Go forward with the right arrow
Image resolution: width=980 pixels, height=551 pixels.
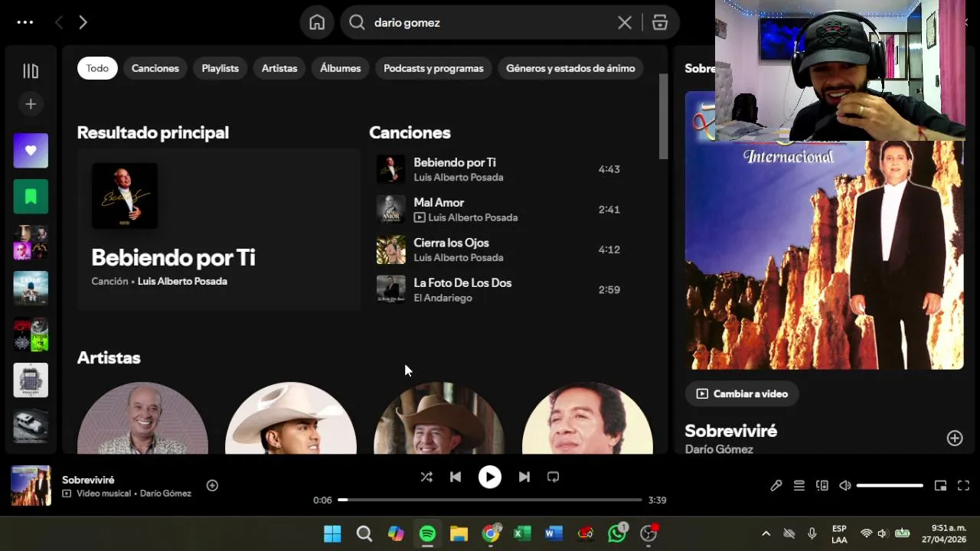click(83, 22)
